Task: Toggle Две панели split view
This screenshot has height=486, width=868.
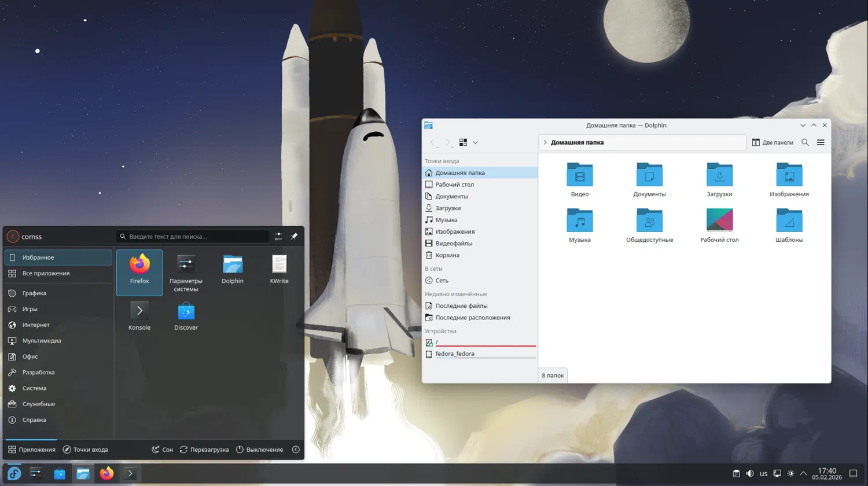Action: pyautogui.click(x=773, y=142)
